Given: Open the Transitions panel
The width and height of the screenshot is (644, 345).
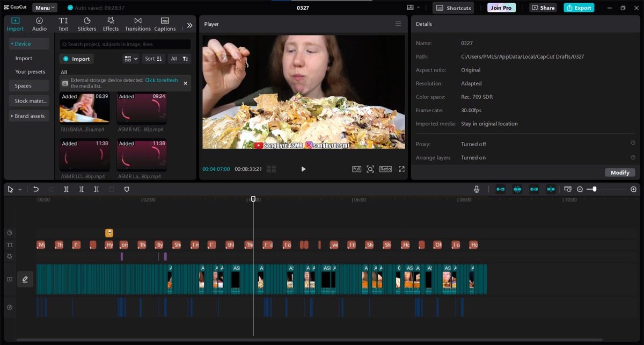Looking at the screenshot, I should coord(138,24).
